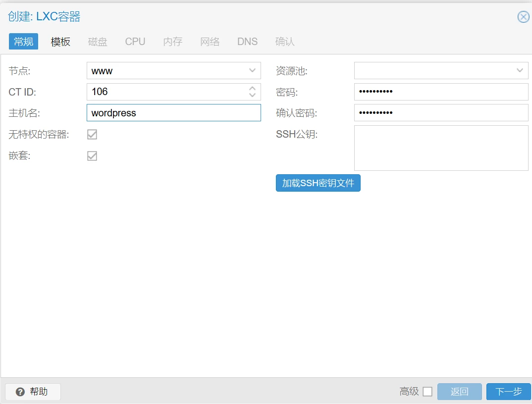Open the 节点 node dropdown
Screen dimensions: 532x404
click(252, 70)
